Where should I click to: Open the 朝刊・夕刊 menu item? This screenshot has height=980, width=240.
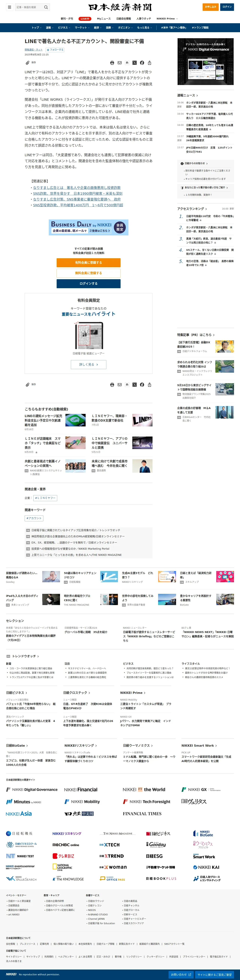(x=67, y=19)
